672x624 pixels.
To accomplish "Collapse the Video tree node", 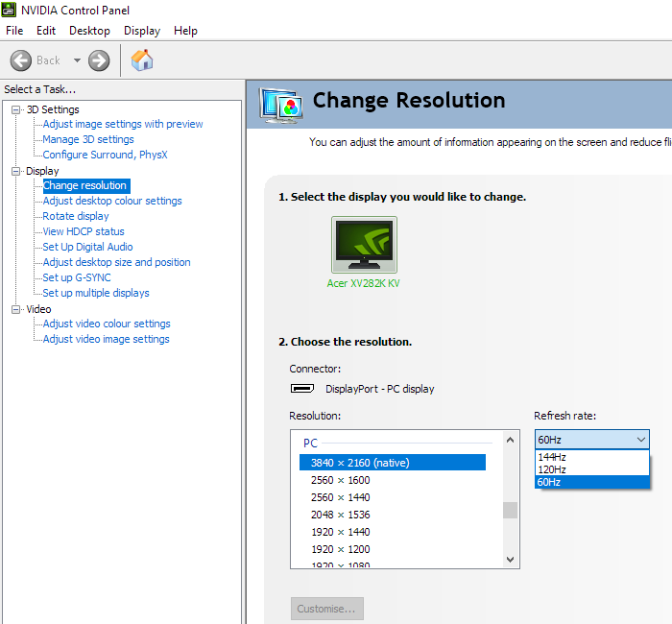I will coord(16,309).
